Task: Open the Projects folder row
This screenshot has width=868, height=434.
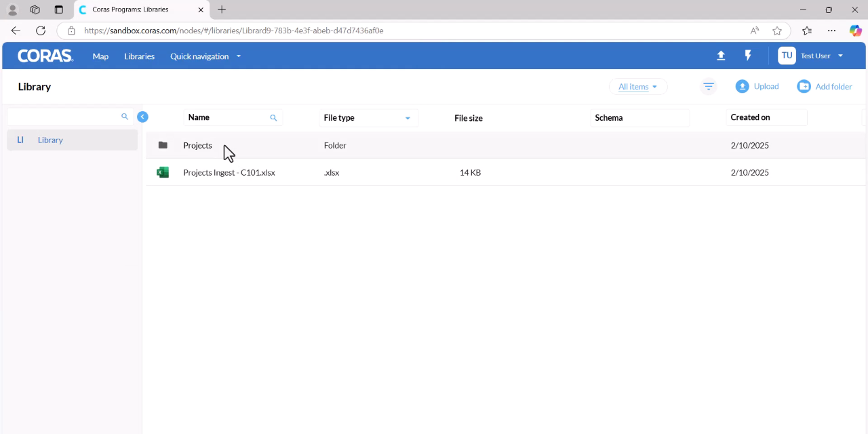Action: coord(506,145)
